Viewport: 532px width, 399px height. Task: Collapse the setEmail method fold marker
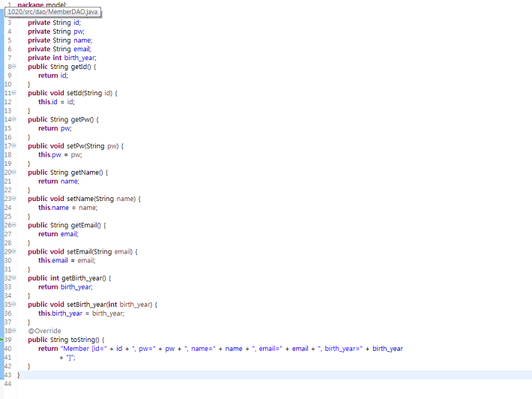[x=14, y=251]
